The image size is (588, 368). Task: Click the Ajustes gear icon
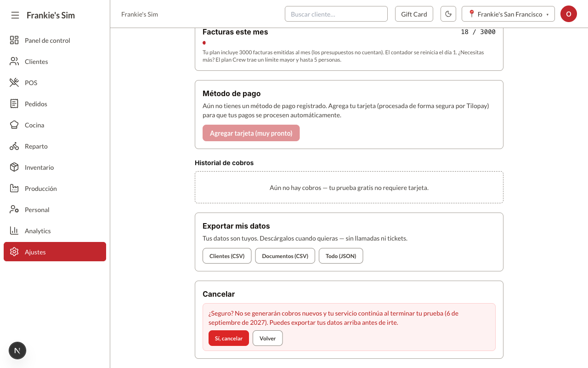[x=14, y=252]
